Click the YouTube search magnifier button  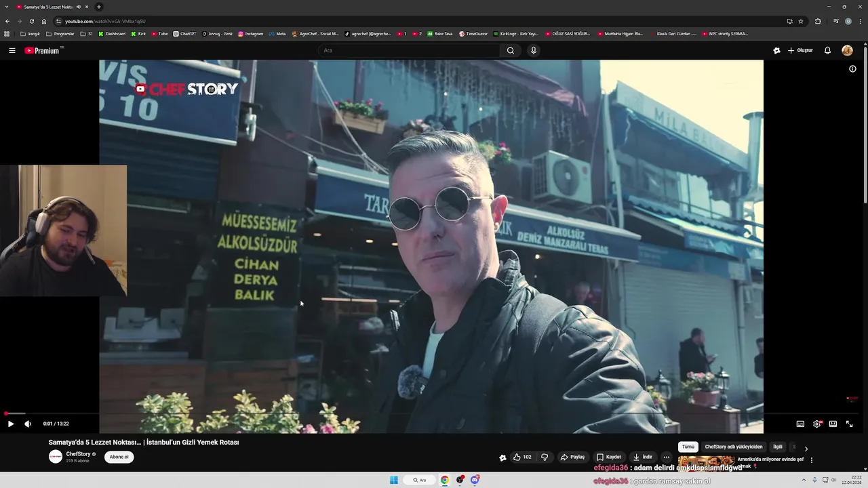point(511,50)
